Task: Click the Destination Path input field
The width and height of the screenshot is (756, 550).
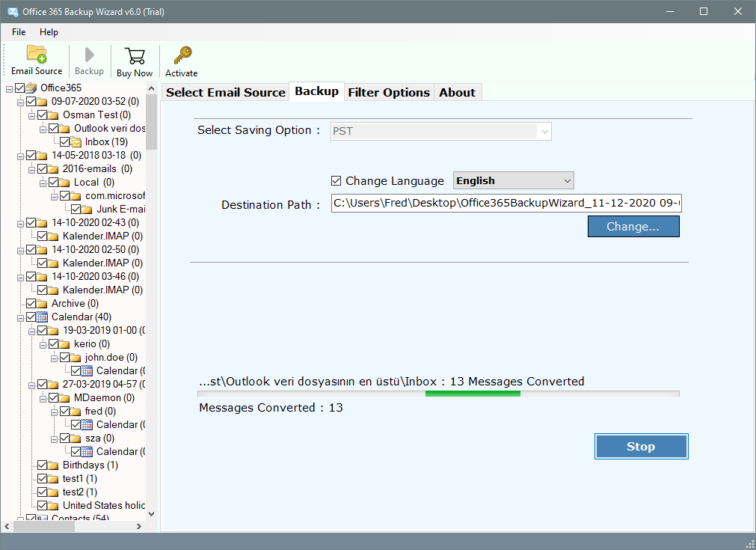Action: tap(506, 203)
